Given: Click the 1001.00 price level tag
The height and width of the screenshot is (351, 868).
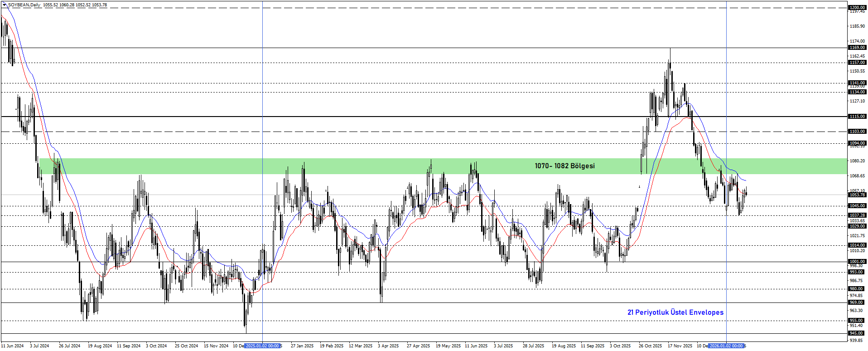Looking at the screenshot, I should (857, 262).
